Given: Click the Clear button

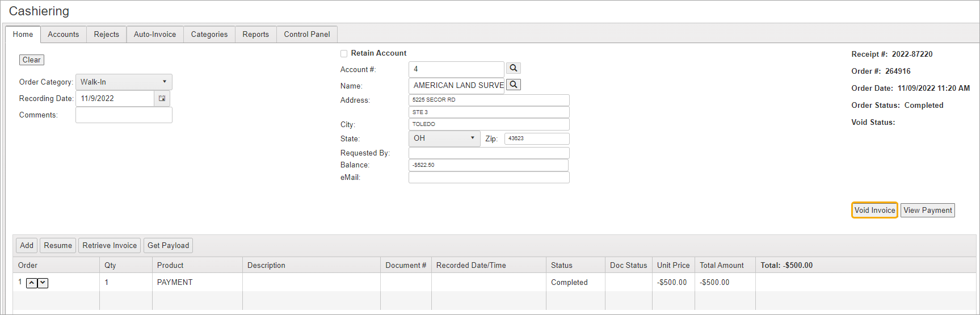Looking at the screenshot, I should pos(31,60).
